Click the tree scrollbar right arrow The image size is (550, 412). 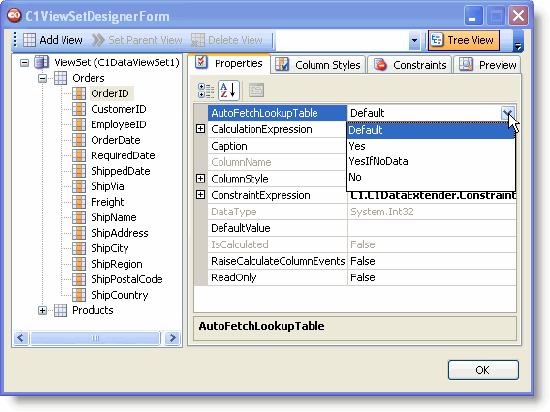click(x=172, y=338)
